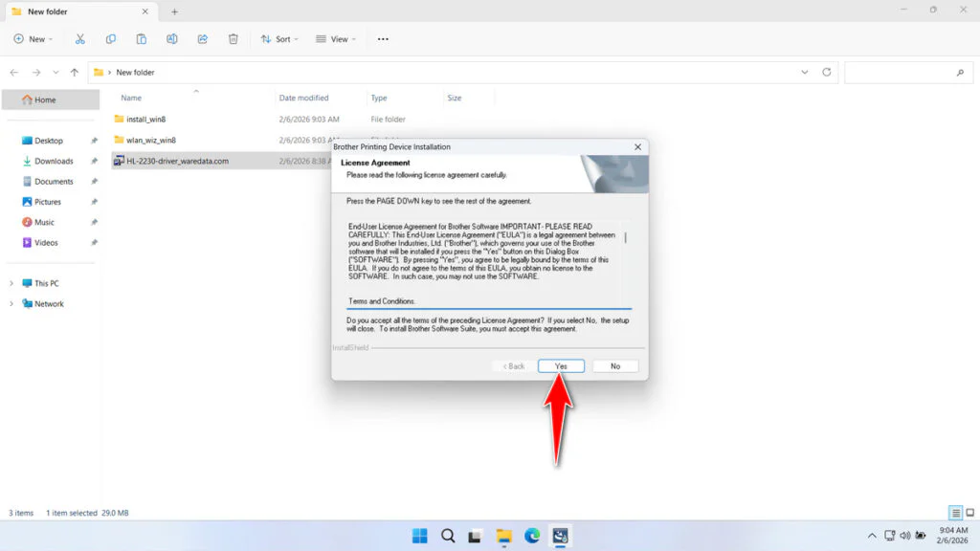Open the Sort dropdown menu
Image resolution: width=980 pixels, height=551 pixels.
(x=279, y=39)
